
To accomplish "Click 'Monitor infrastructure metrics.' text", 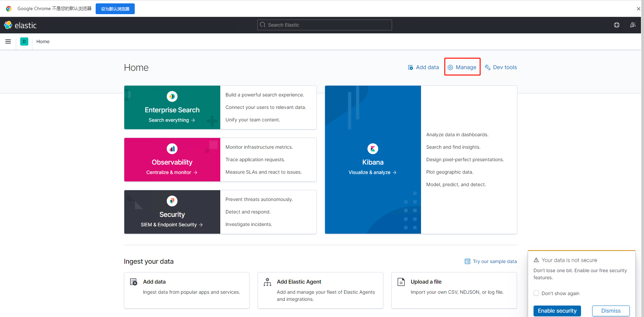I will pyautogui.click(x=259, y=147).
